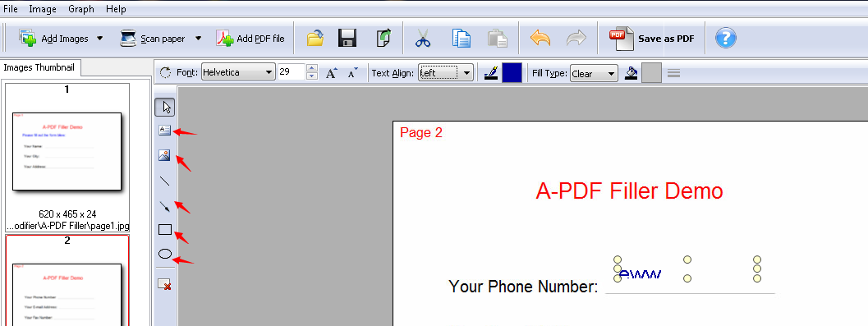Click the redo arrow icon
868x326 pixels.
pos(576,39)
